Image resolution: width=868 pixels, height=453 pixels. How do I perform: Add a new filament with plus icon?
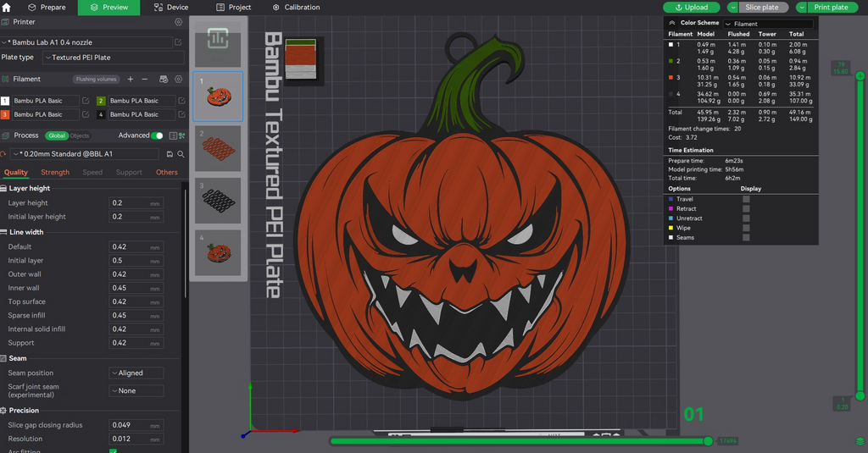tap(130, 79)
